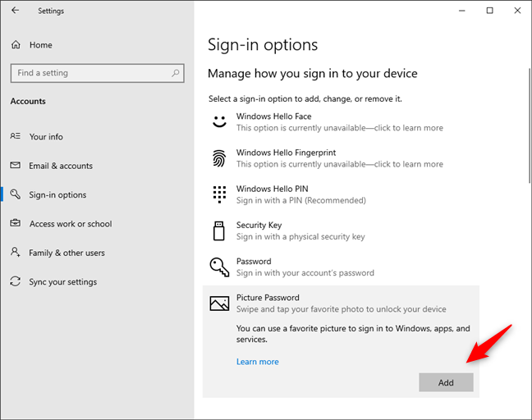Expand Security Key option
This screenshot has width=532, height=420.
pos(341,231)
